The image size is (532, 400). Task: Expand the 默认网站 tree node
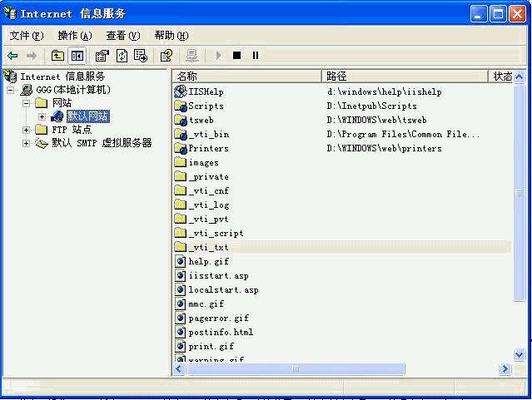coord(42,116)
